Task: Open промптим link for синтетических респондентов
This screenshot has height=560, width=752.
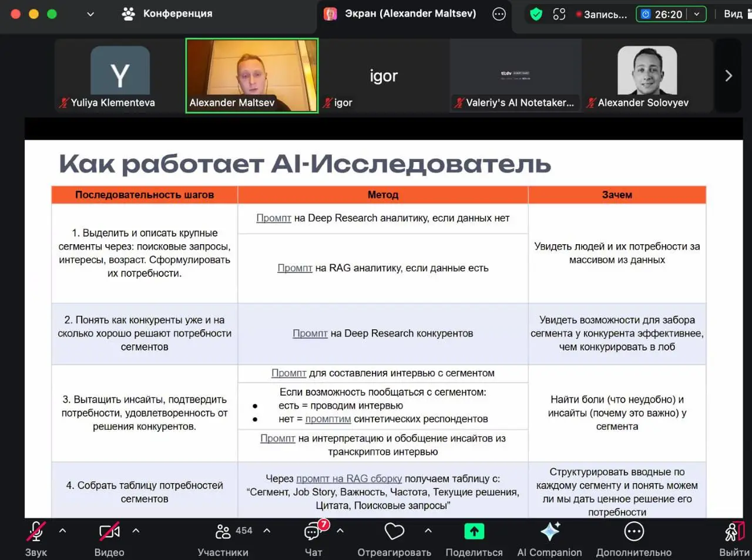Action: coord(328,419)
